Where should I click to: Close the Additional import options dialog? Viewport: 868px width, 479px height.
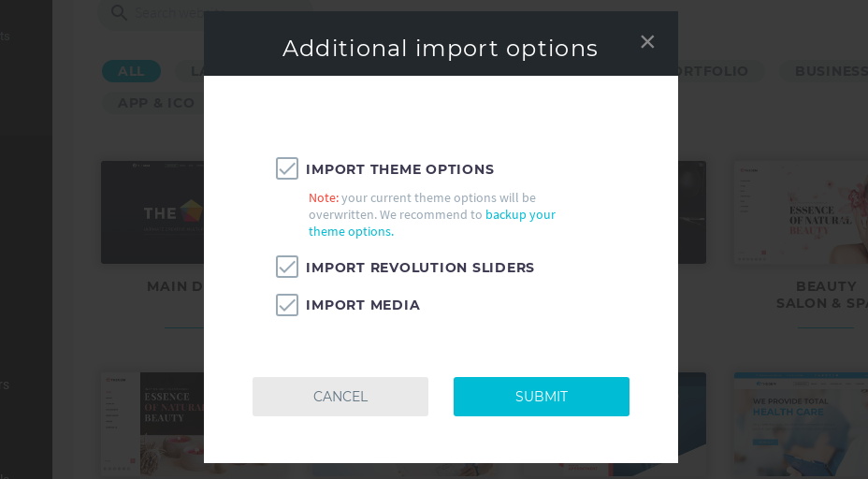(647, 41)
